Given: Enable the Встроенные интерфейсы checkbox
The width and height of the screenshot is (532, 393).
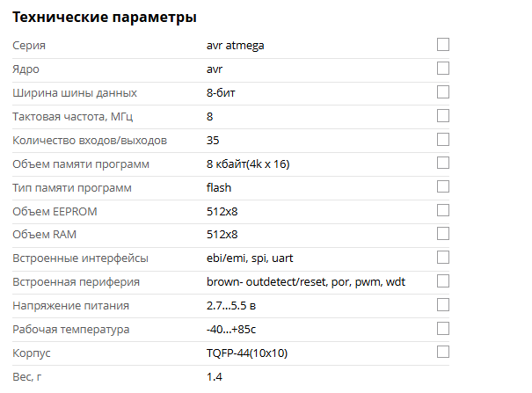Looking at the screenshot, I should tap(443, 258).
